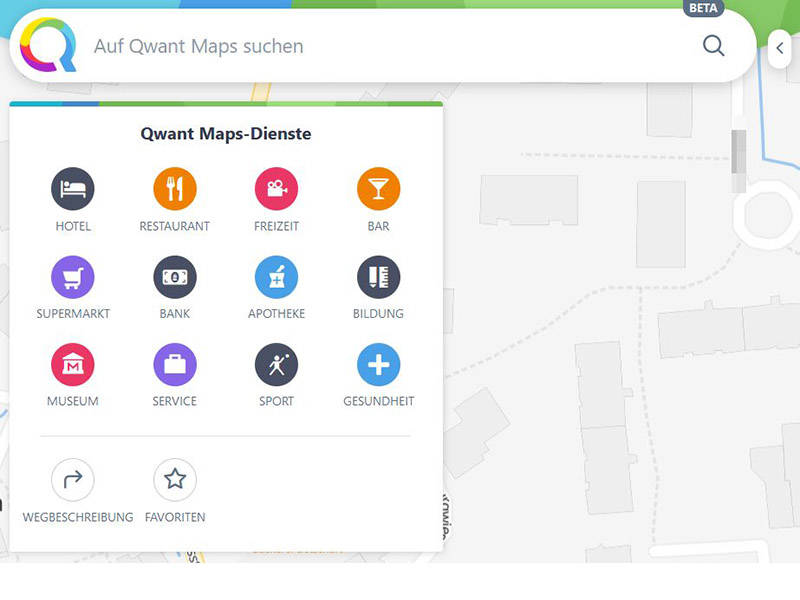Click the BETA badge
The width and height of the screenshot is (800, 600).
(x=703, y=8)
